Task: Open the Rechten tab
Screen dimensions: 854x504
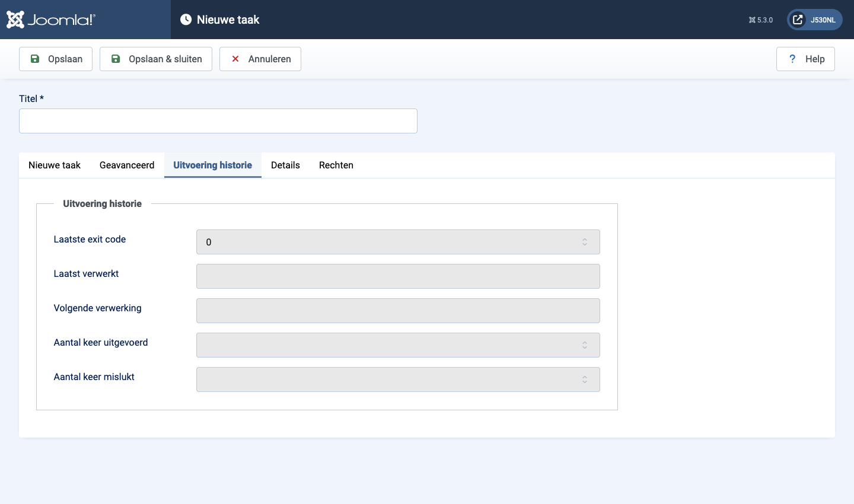Action: coord(336,165)
